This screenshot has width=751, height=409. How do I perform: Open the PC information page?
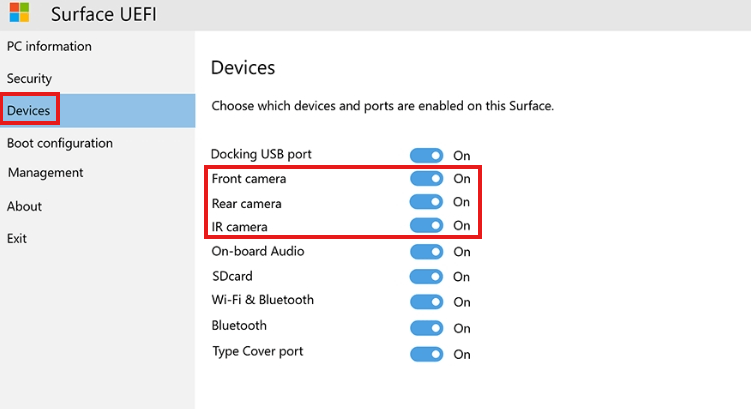click(x=49, y=46)
